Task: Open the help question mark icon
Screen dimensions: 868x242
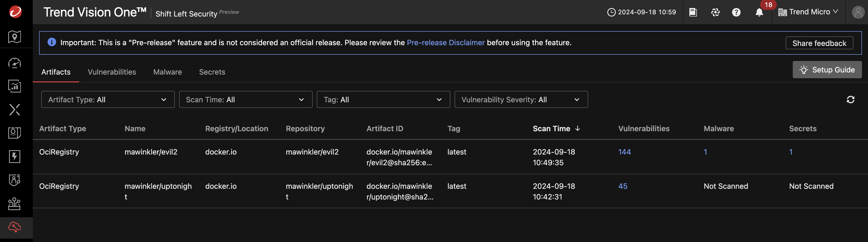Action: (x=736, y=12)
